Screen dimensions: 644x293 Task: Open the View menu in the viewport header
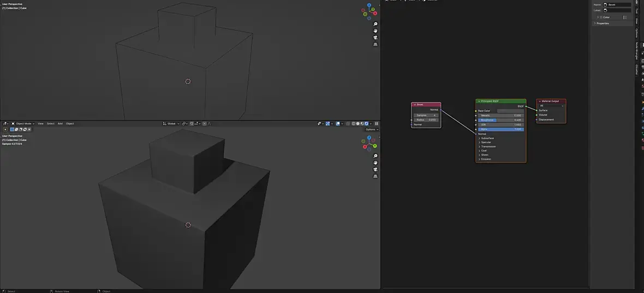point(40,123)
